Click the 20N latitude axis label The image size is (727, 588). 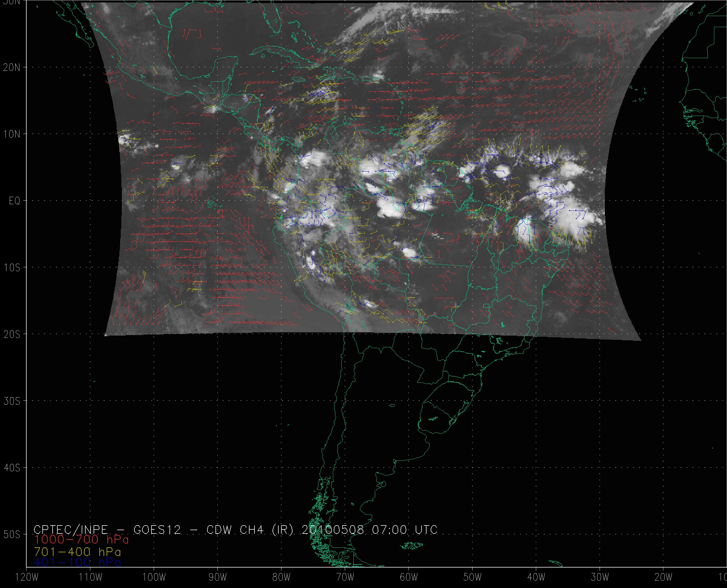coord(12,68)
